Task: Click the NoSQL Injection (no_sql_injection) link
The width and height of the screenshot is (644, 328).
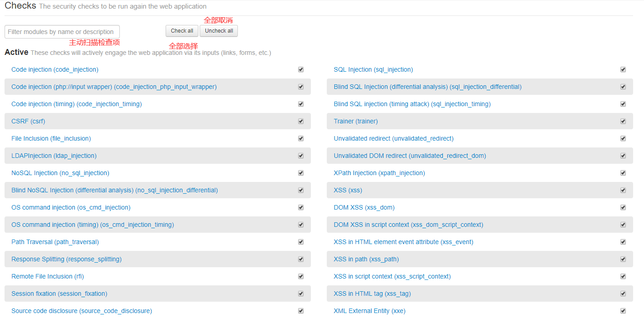Action: click(x=60, y=173)
